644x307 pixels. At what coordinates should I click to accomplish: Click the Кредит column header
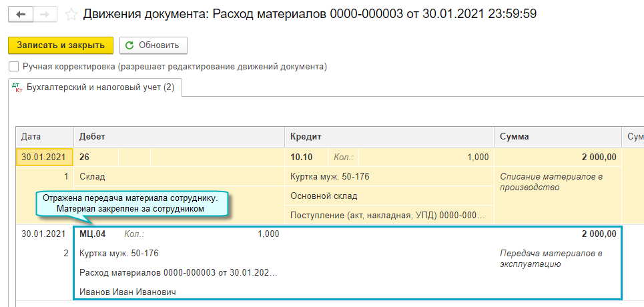click(x=306, y=136)
